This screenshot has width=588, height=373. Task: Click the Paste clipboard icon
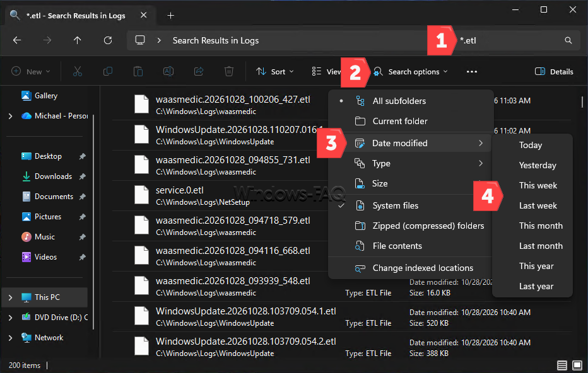pyautogui.click(x=138, y=71)
